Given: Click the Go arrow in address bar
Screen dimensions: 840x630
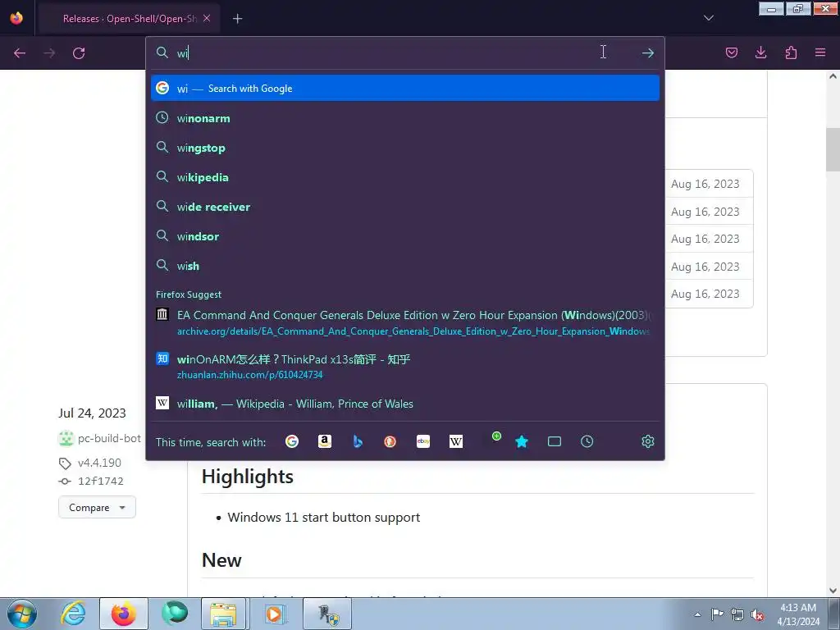Looking at the screenshot, I should coord(648,53).
